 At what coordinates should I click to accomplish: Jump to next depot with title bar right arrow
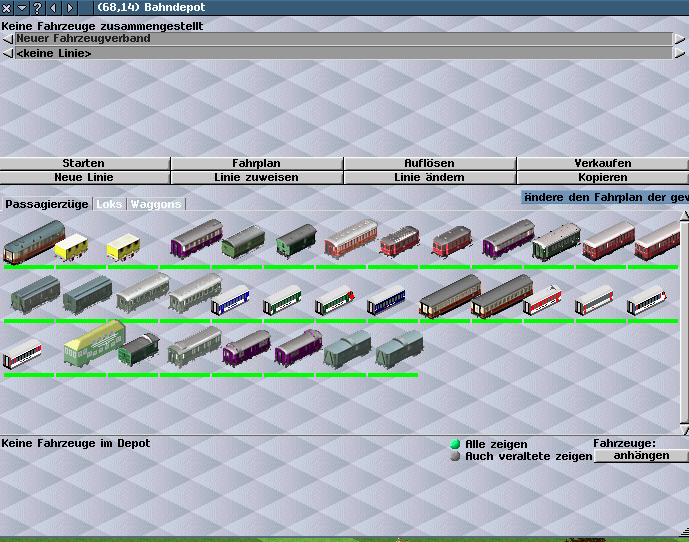(x=71, y=8)
